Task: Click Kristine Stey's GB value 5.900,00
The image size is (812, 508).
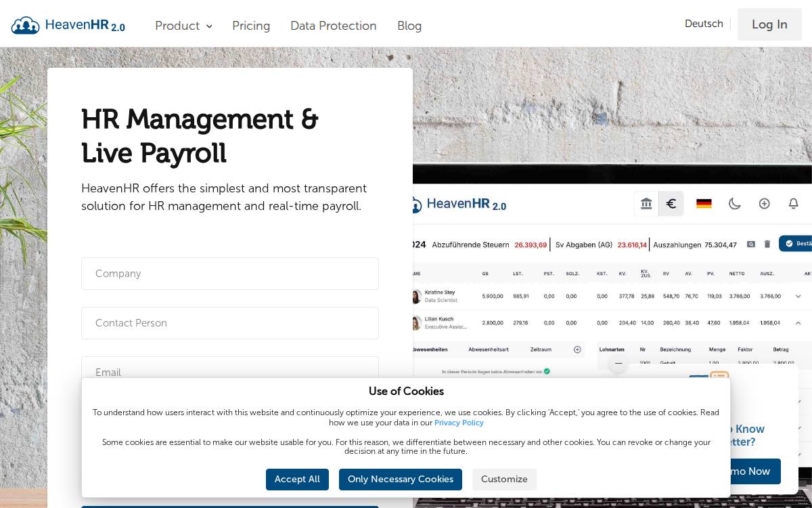Action: coord(493,296)
